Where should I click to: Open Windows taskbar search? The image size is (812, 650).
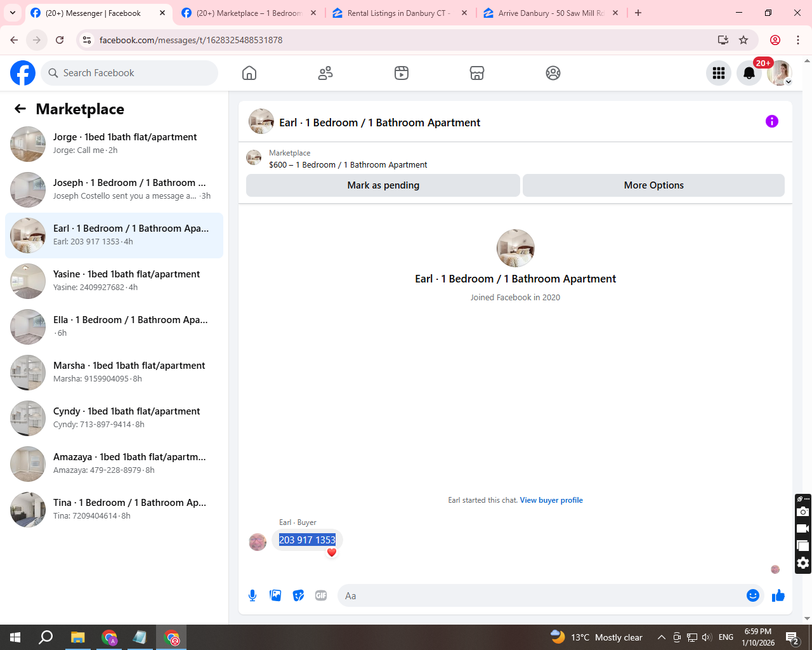pyautogui.click(x=46, y=637)
